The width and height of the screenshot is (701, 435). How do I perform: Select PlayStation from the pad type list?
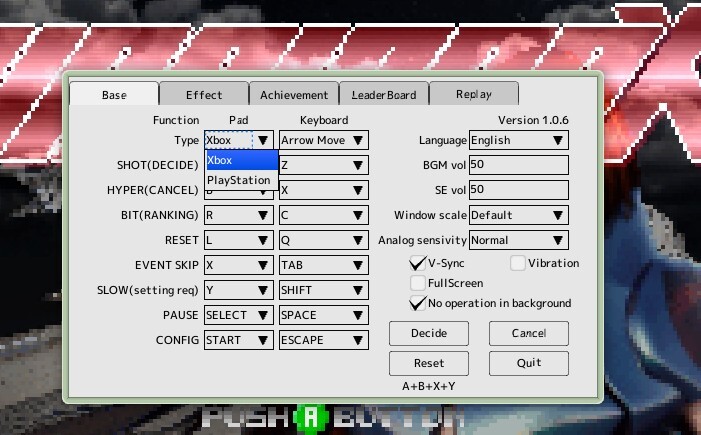(241, 180)
